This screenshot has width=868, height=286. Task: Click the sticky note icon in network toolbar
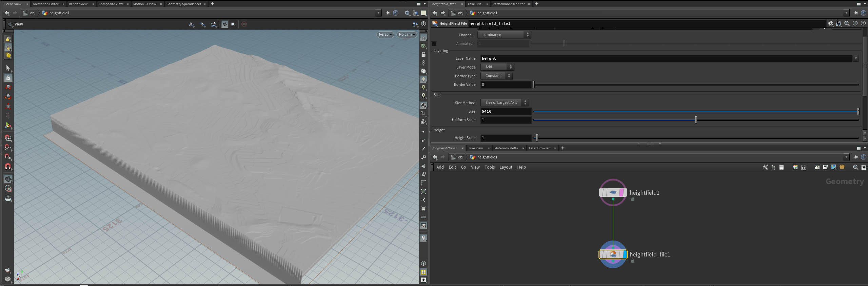(825, 167)
